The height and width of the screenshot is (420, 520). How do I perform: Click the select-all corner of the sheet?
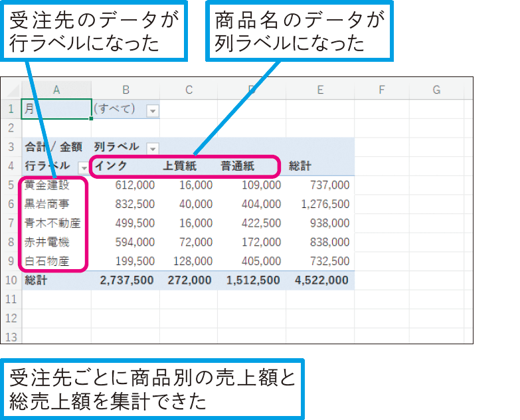point(11,90)
